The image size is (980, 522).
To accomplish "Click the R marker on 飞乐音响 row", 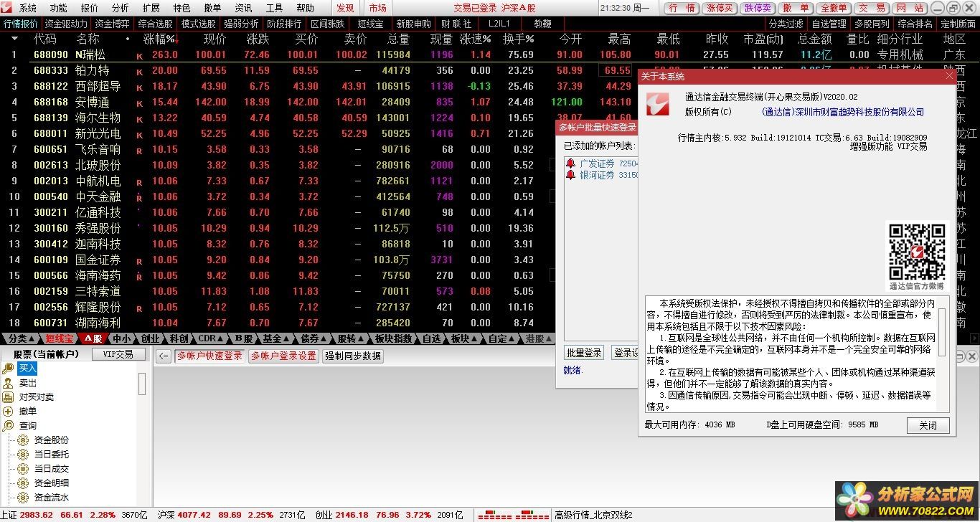I will tap(139, 150).
